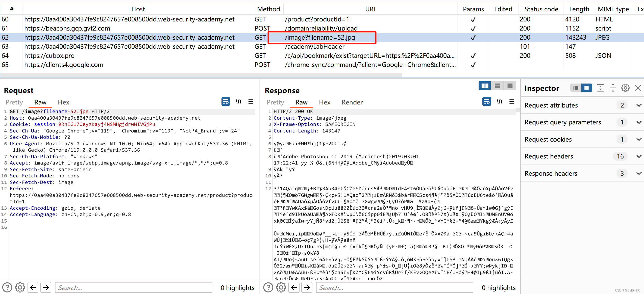
Task: Expand Request query parameters section
Action: pos(639,122)
